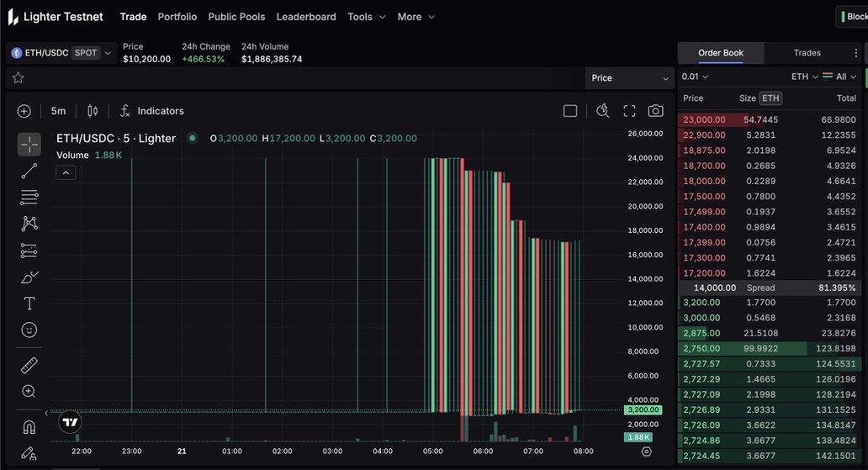Select the brush drawing tool
Screen dimensions: 868x470
pos(29,277)
